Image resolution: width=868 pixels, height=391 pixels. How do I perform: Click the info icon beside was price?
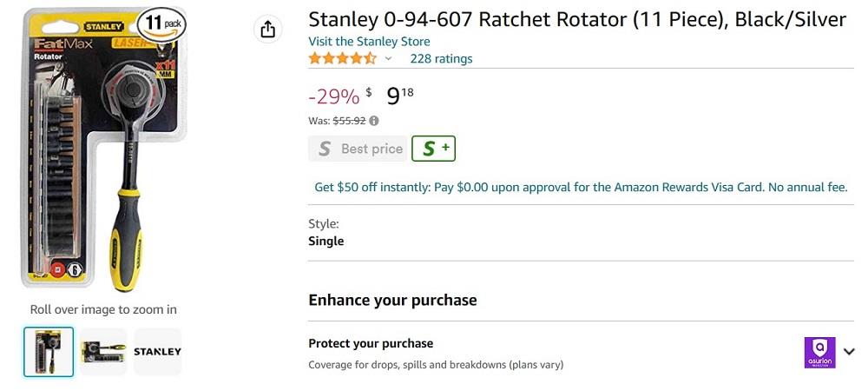coord(374,121)
